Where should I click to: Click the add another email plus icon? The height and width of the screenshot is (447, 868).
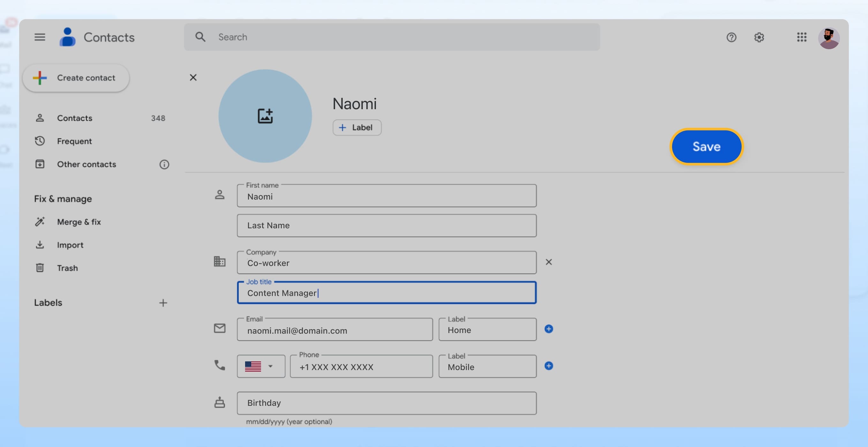tap(549, 329)
